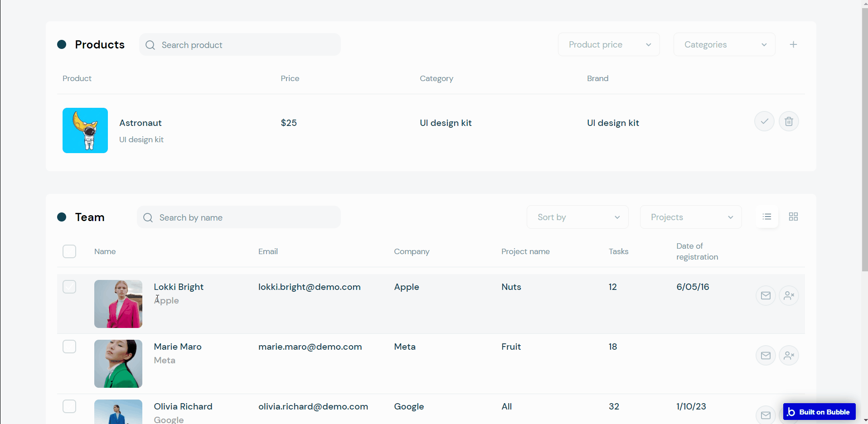This screenshot has height=424, width=868.
Task: Click the Email column header
Action: (x=268, y=251)
